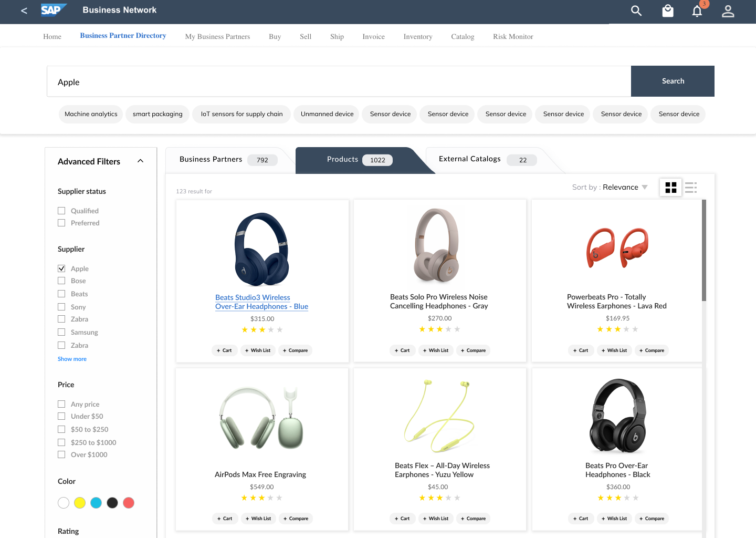Open the Invoice menu item
This screenshot has width=756, height=538.
click(373, 37)
